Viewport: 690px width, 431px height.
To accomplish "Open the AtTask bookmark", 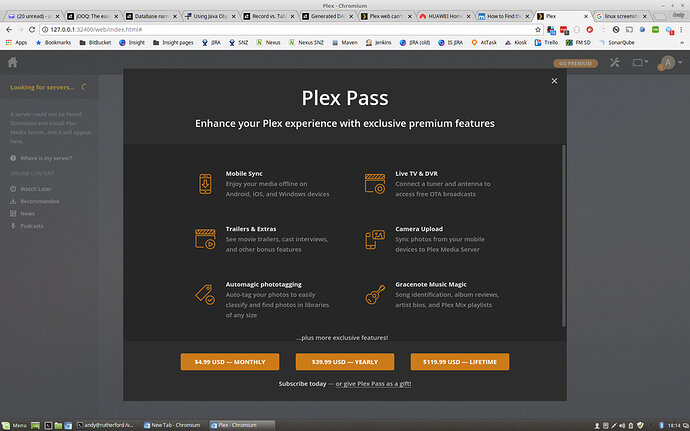I will click(x=484, y=43).
